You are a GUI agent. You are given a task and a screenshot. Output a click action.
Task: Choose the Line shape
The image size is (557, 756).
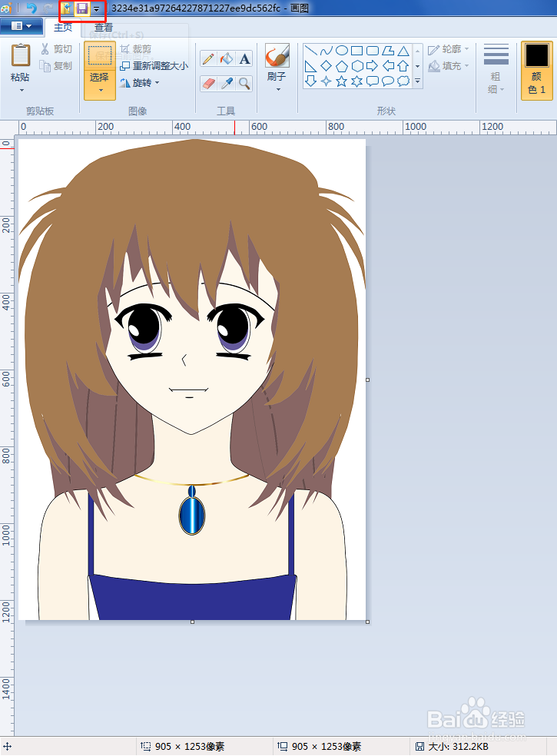coord(311,51)
